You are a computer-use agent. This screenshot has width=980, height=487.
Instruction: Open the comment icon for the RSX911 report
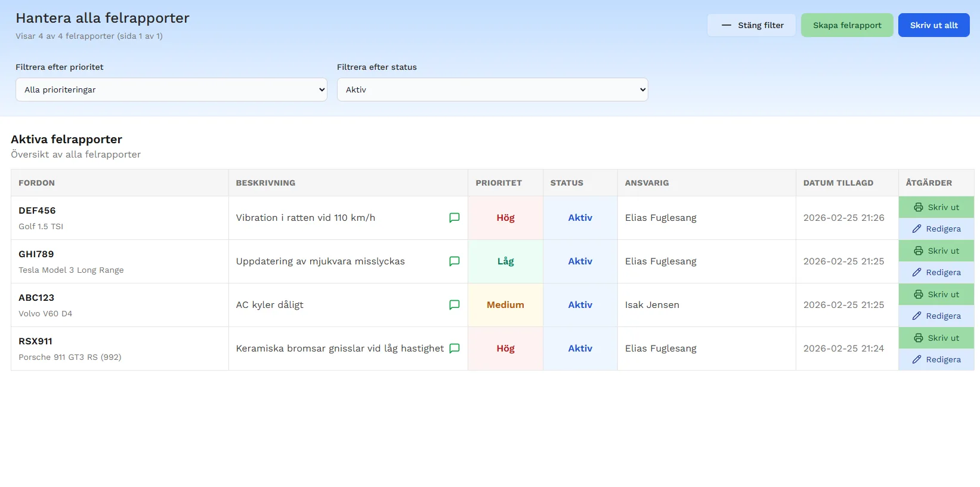pyautogui.click(x=454, y=349)
